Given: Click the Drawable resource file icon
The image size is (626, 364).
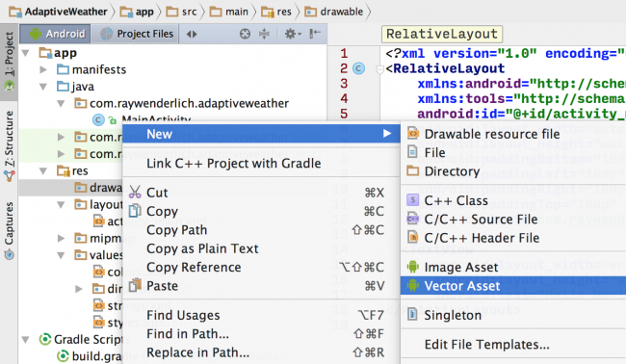Looking at the screenshot, I should (413, 133).
